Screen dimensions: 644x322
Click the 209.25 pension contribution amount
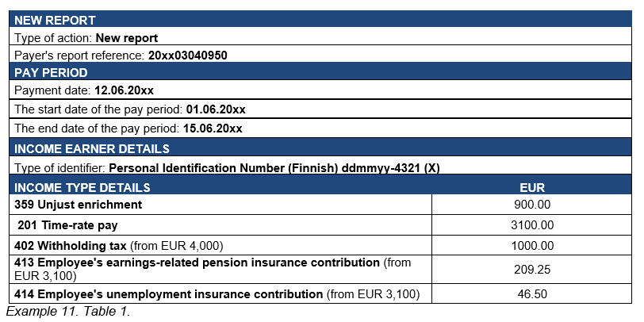[531, 270]
